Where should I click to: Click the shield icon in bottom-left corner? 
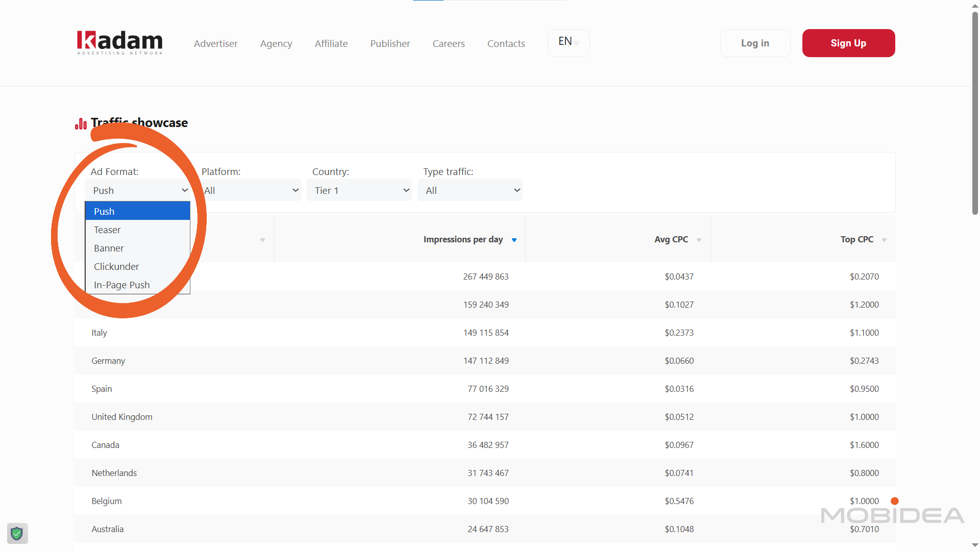[17, 534]
